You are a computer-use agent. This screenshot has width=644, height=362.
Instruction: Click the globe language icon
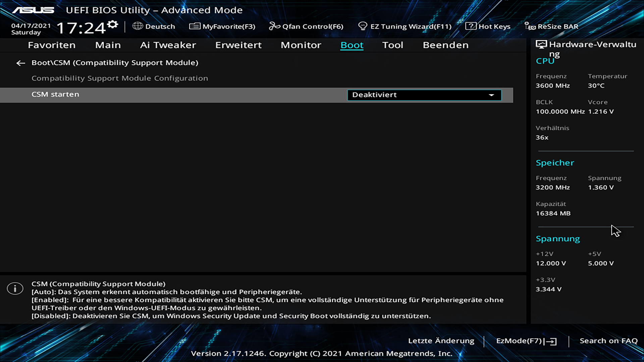coord(138,26)
